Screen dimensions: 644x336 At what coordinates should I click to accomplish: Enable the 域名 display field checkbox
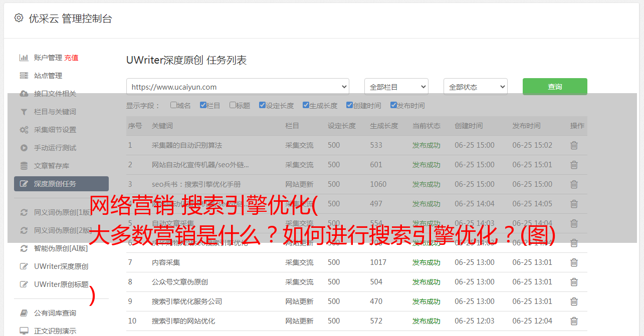point(173,105)
